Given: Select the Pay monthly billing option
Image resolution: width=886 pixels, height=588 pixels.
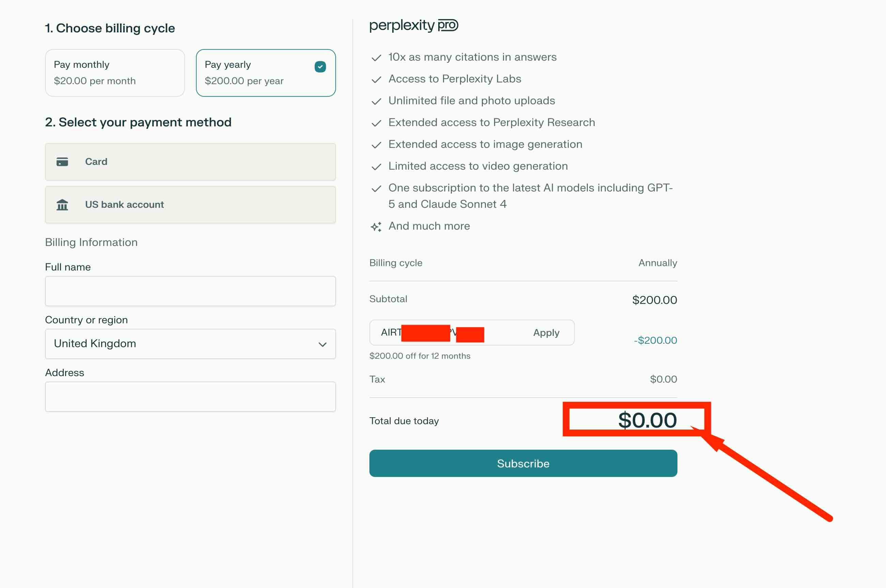Looking at the screenshot, I should pos(115,73).
